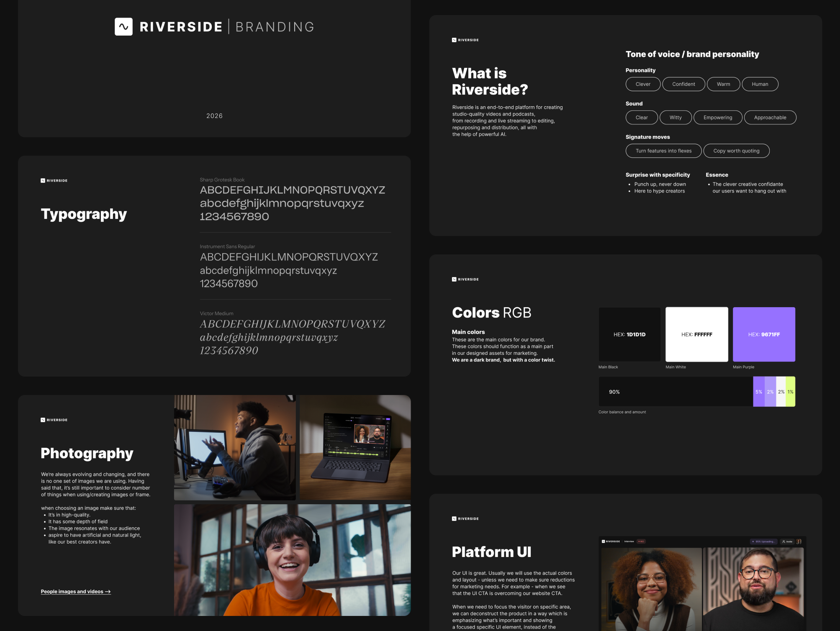Click the bearded man's video tile

(x=753, y=589)
